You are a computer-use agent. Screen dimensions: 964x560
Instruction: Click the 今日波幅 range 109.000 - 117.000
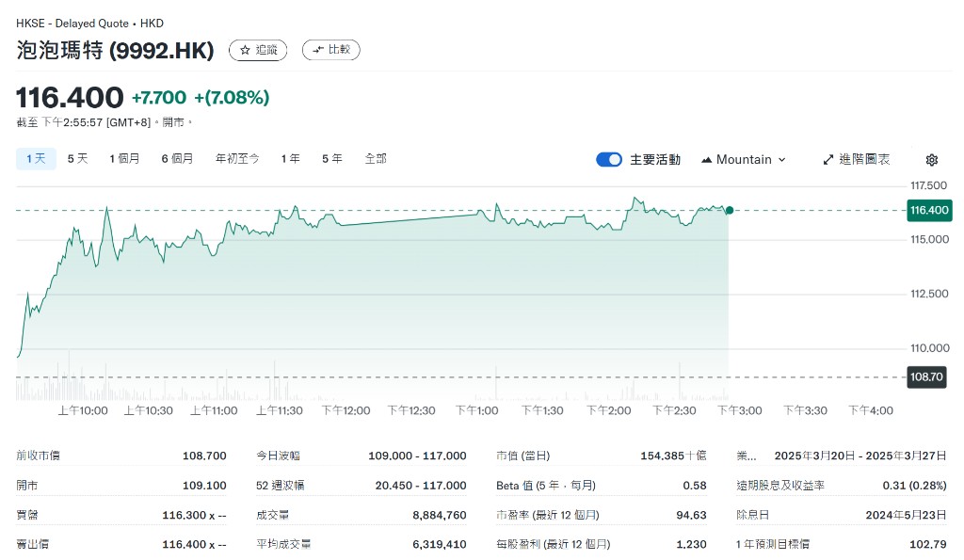tap(417, 456)
